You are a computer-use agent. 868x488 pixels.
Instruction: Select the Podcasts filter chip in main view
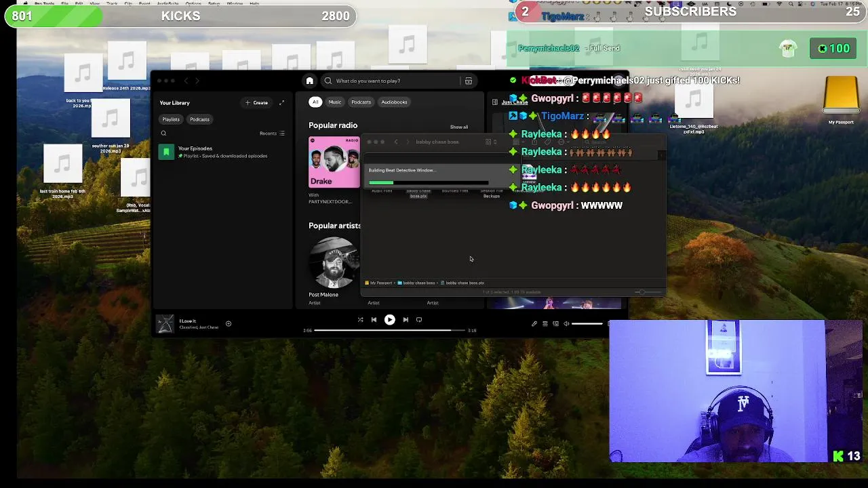click(361, 102)
